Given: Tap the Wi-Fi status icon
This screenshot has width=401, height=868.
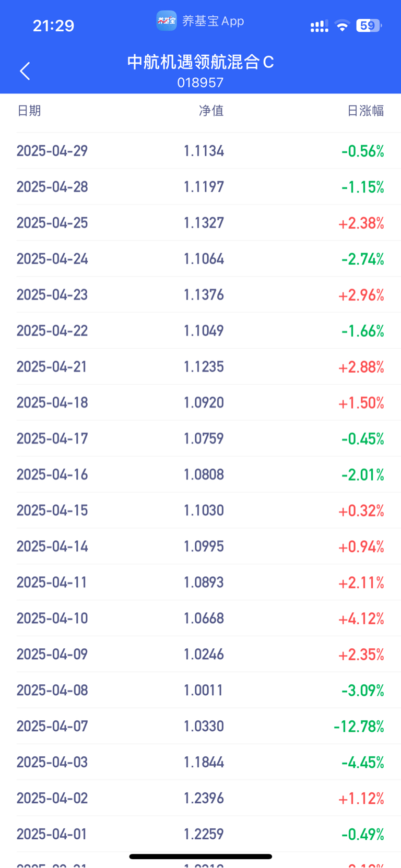Looking at the screenshot, I should [x=342, y=26].
